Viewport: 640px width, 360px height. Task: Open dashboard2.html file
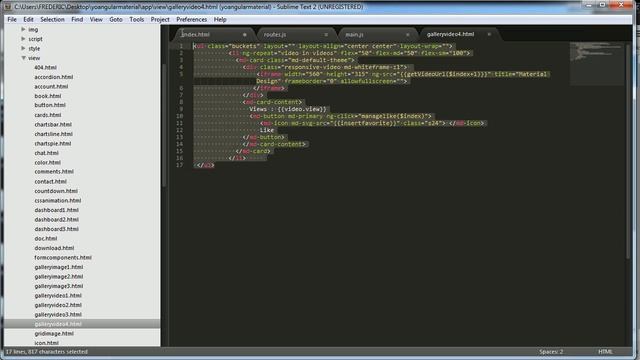[56, 220]
